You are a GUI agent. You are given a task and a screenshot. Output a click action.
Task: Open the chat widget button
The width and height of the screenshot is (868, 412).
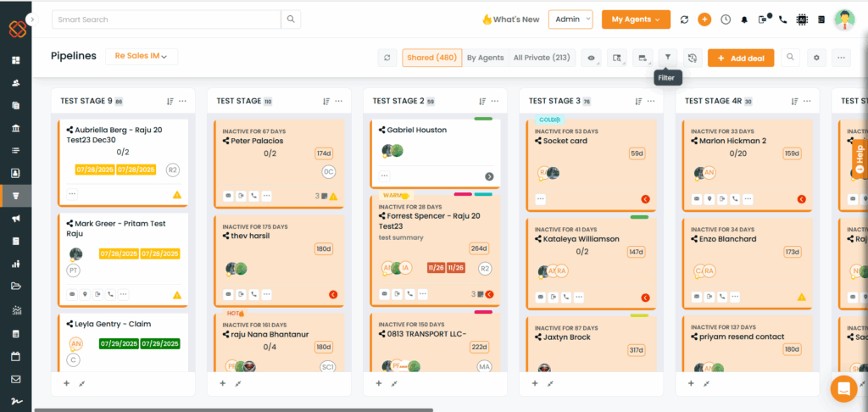click(x=844, y=388)
